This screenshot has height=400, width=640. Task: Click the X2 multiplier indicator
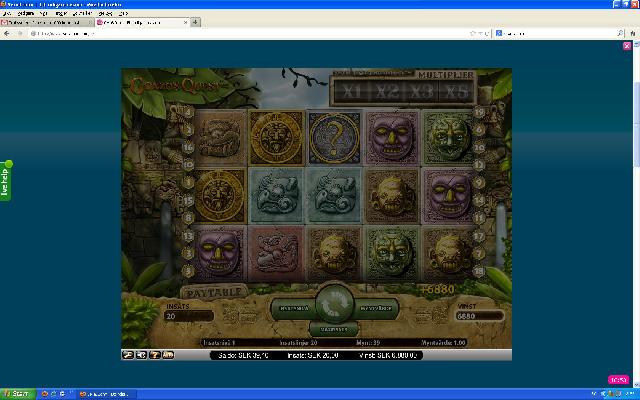pyautogui.click(x=387, y=92)
